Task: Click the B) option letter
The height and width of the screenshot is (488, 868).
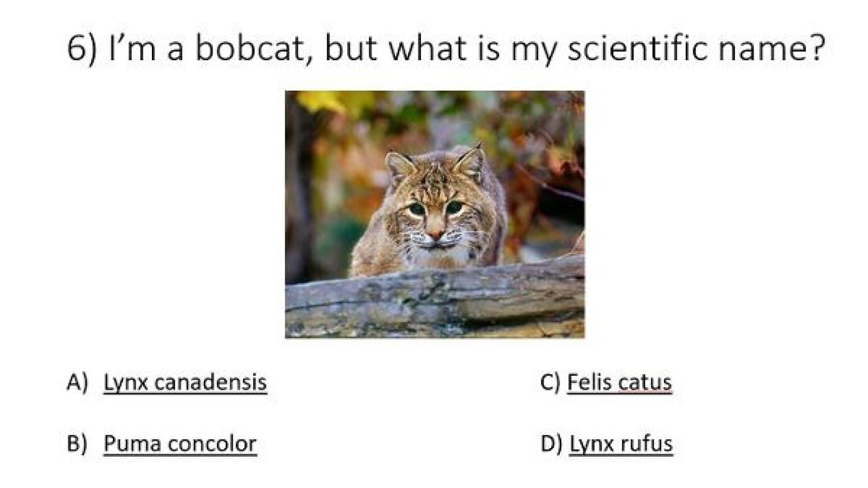Action: 77,444
